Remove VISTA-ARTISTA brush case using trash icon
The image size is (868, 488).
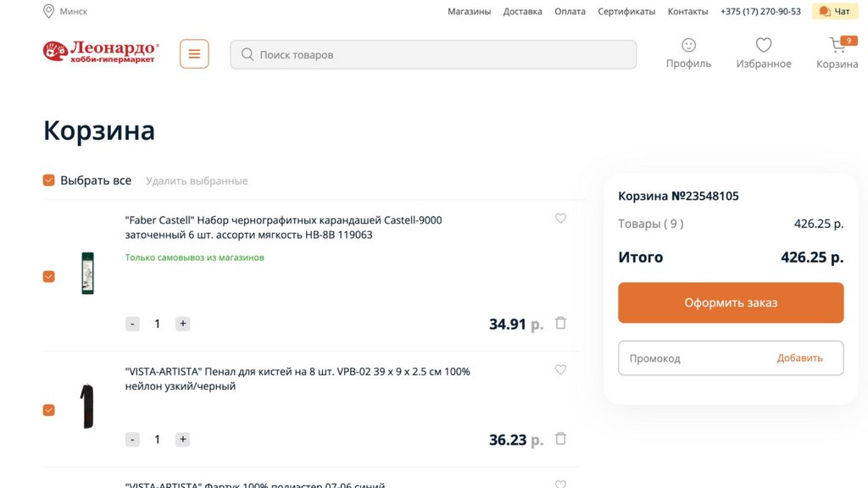click(x=560, y=439)
